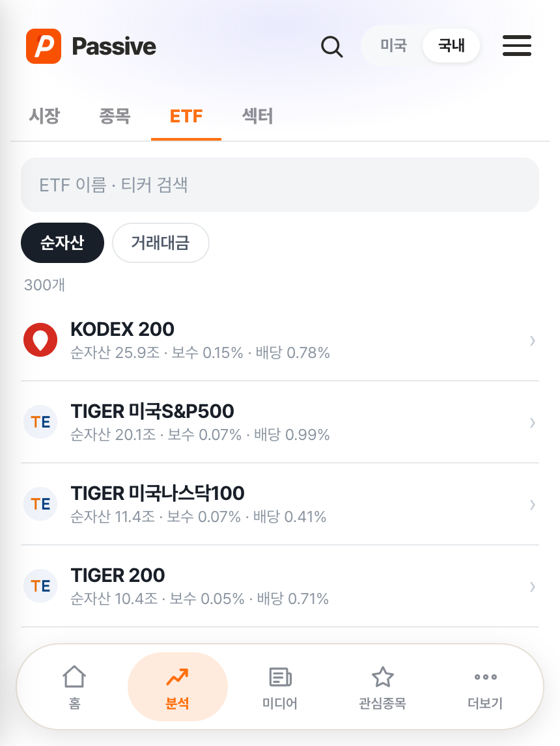This screenshot has width=560, height=746.
Task: Select the 분석 chart icon
Action: [x=178, y=676]
